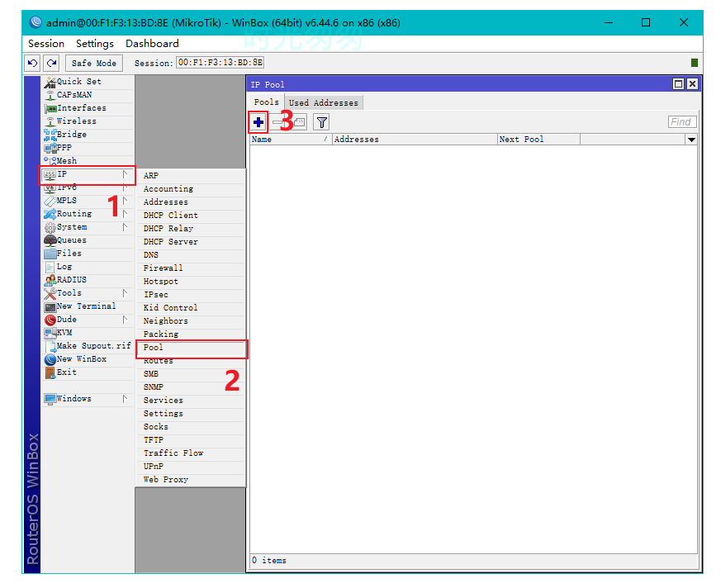Open the RADIUS menu
721x588 pixels.
88,280
